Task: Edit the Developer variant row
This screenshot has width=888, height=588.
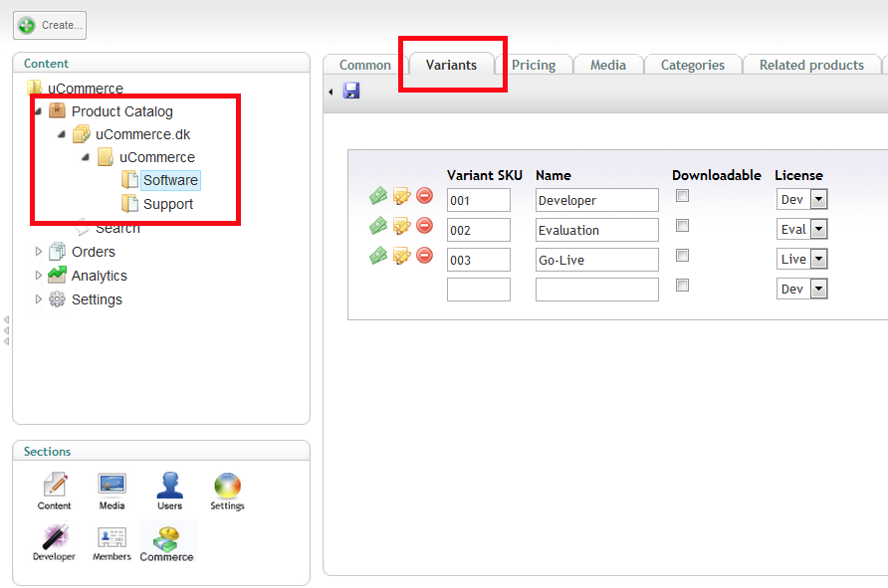Action: click(401, 196)
